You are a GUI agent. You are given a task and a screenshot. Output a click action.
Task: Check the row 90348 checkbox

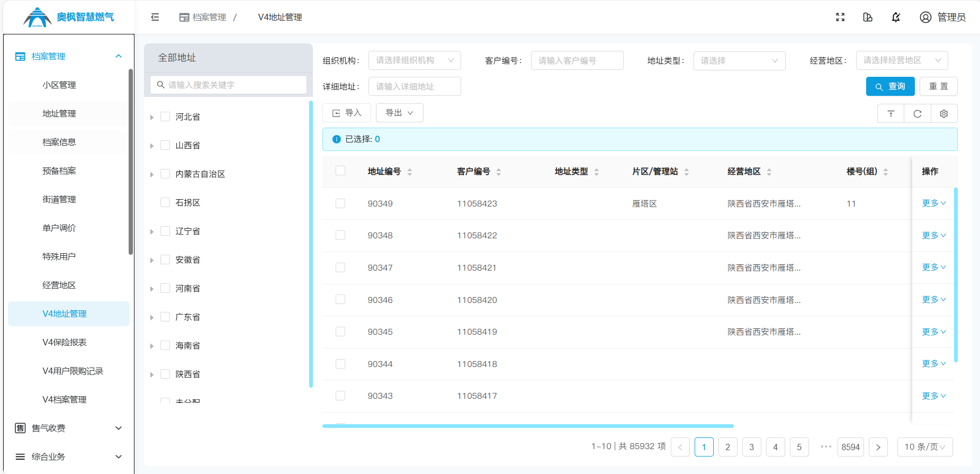point(340,235)
